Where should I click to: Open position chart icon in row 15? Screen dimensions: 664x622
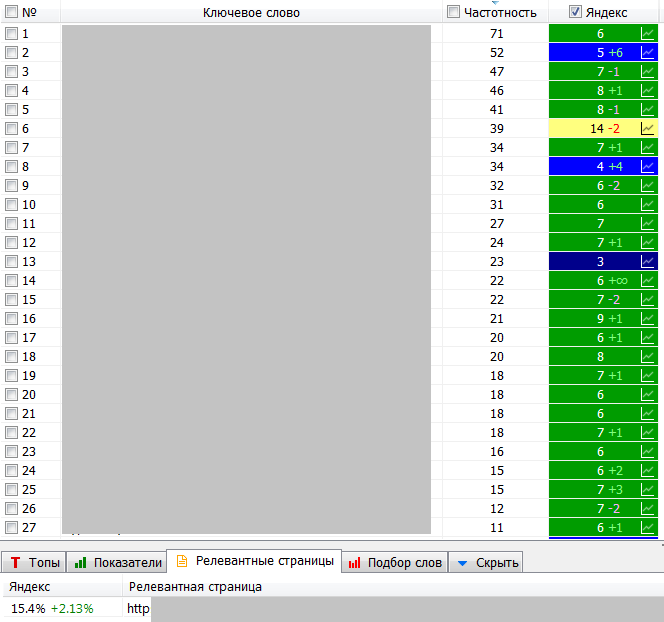click(647, 299)
